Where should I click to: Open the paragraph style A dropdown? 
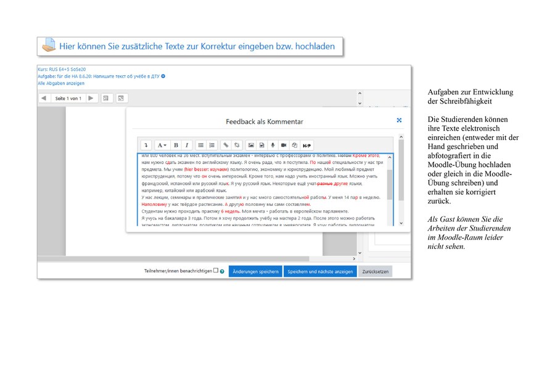click(x=162, y=145)
